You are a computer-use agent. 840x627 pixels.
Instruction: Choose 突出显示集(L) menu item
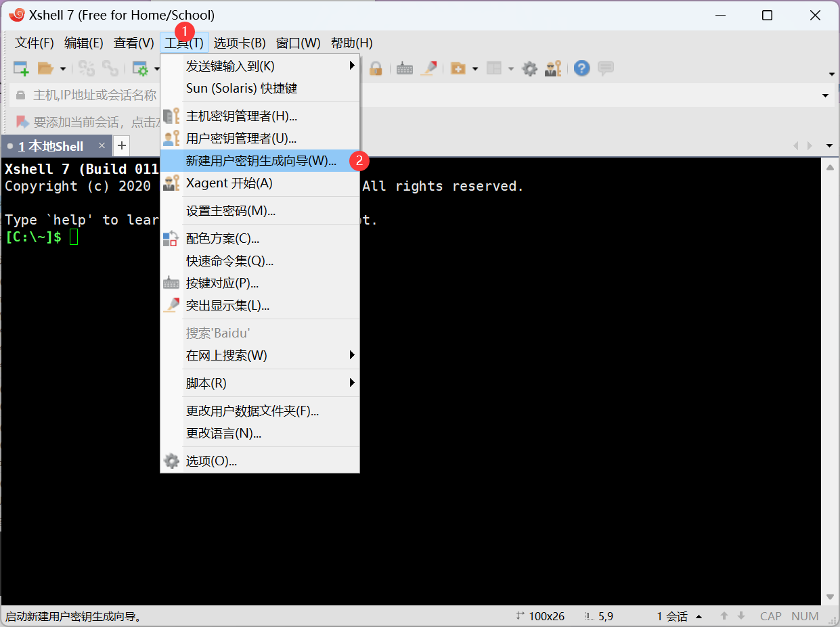(260, 305)
